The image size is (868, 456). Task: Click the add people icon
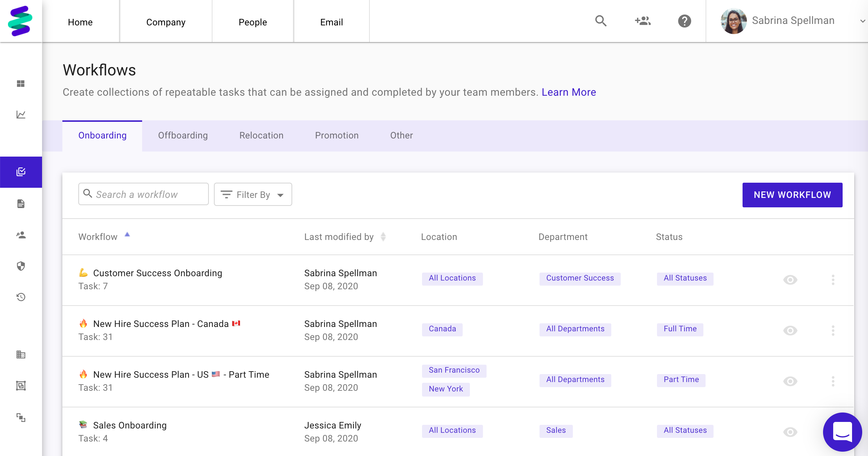click(642, 21)
